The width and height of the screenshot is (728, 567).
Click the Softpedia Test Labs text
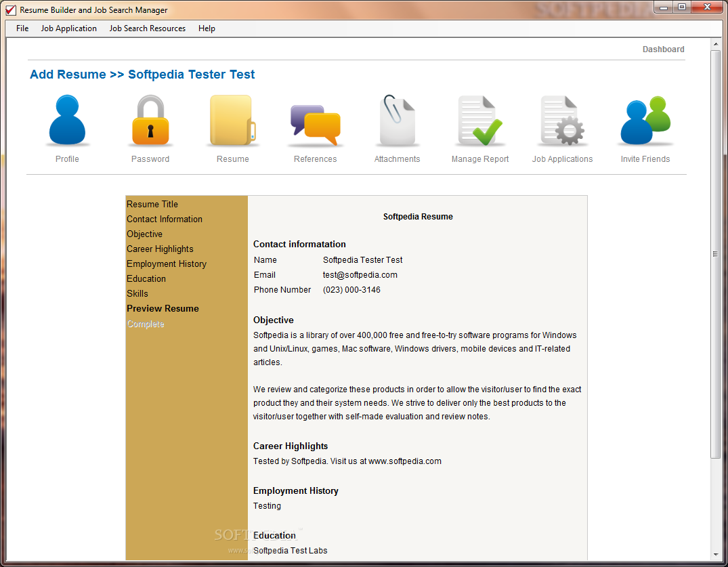(290, 550)
